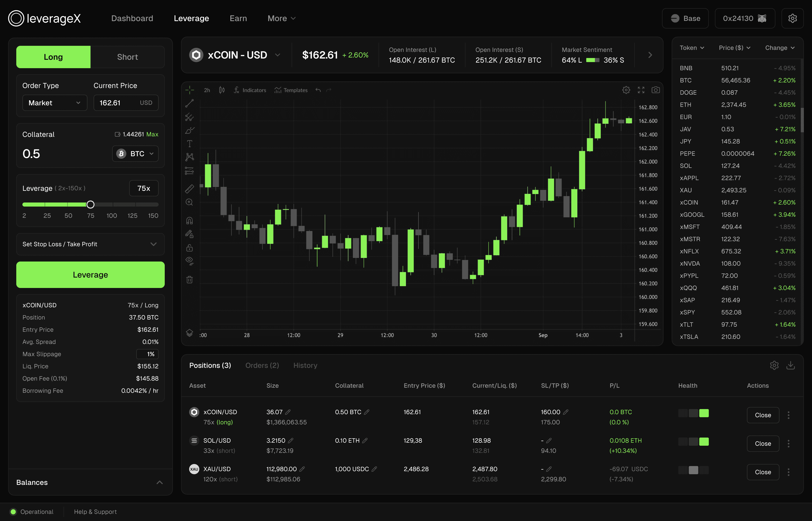The image size is (812, 521).
Task: Download positions with the download icon
Action: point(790,365)
